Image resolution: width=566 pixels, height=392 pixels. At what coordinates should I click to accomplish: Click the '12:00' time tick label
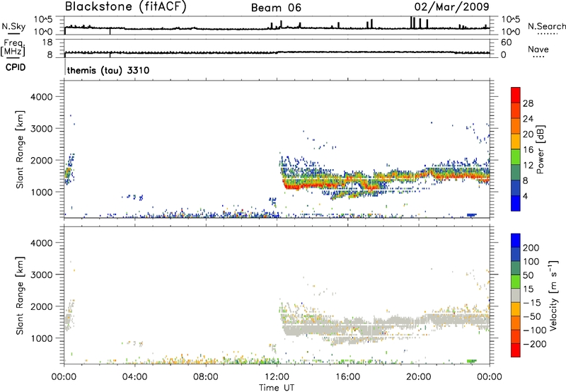coord(277,377)
